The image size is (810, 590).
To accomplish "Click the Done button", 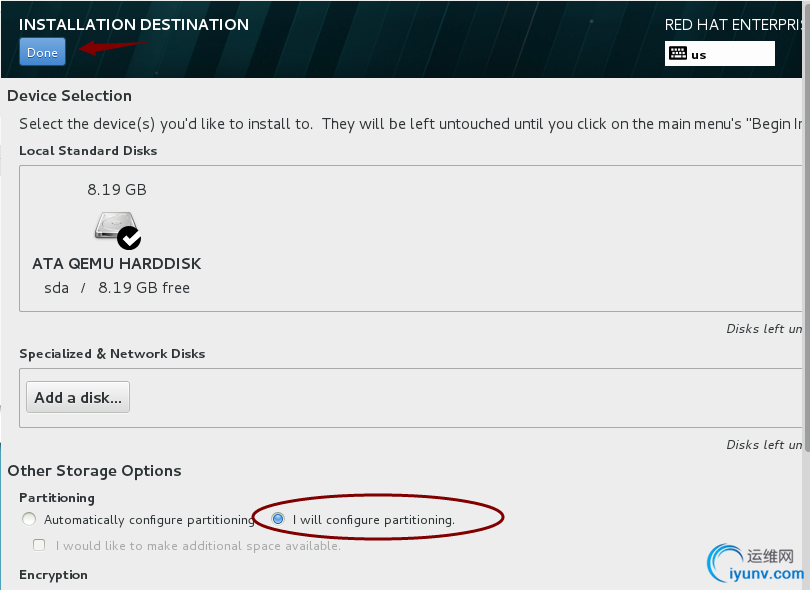I will [42, 52].
